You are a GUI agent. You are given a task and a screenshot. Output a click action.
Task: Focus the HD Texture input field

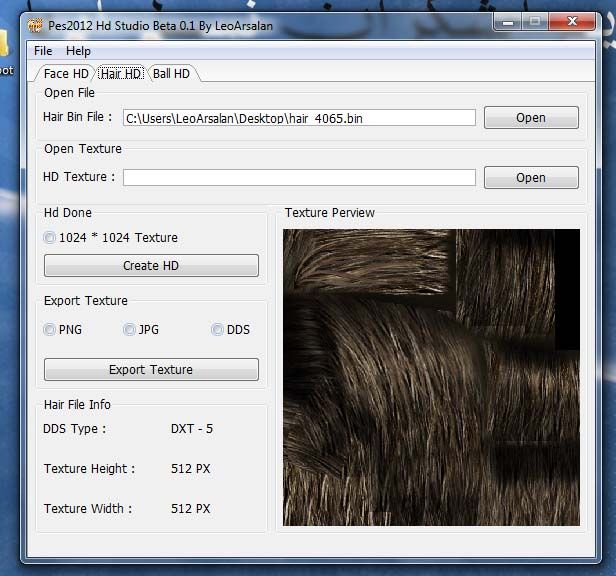coord(298,178)
